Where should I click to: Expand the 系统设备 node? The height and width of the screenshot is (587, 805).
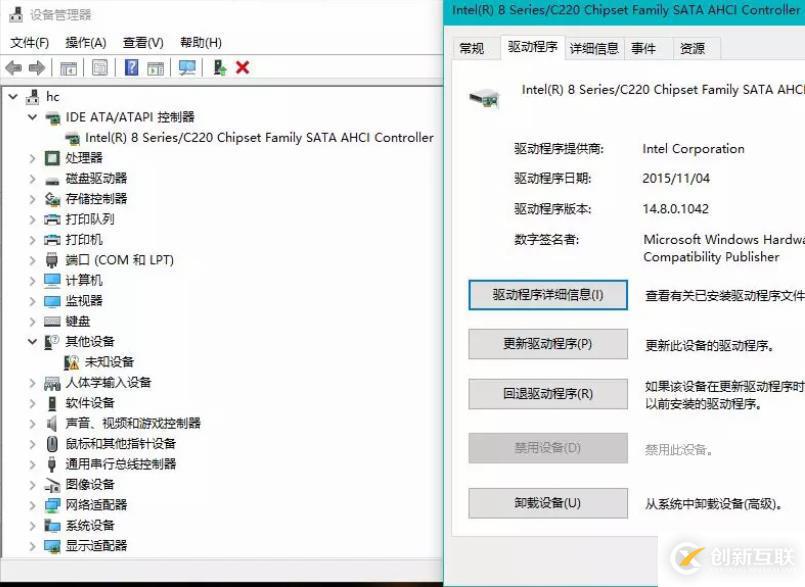32,526
